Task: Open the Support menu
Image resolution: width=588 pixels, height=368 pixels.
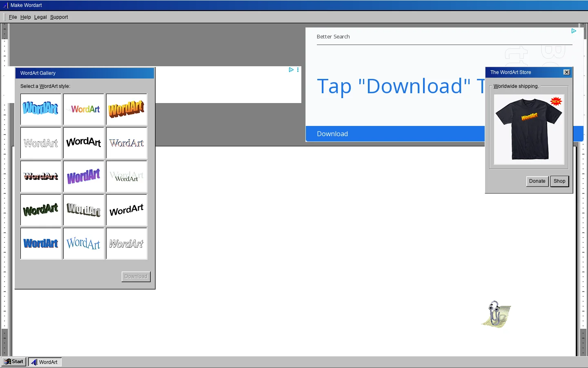Action: click(x=59, y=17)
